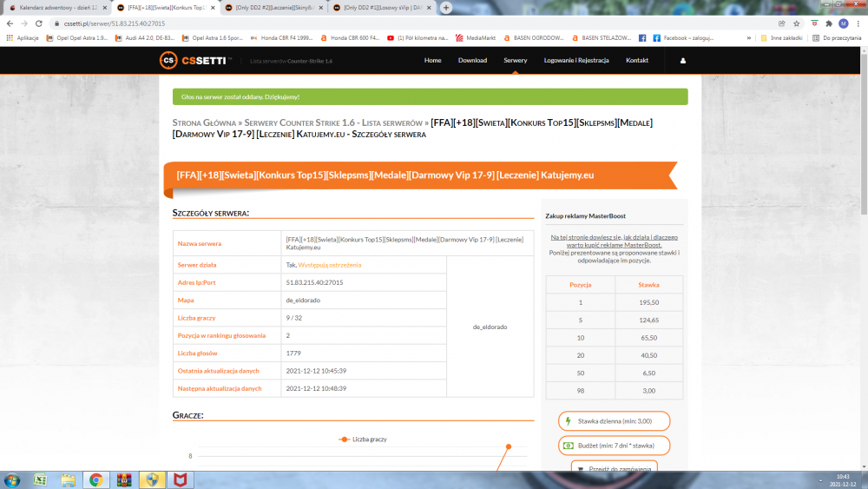The width and height of the screenshot is (868, 489).
Task: Select IP address 51.83.215.40:27015 text
Action: 314,282
